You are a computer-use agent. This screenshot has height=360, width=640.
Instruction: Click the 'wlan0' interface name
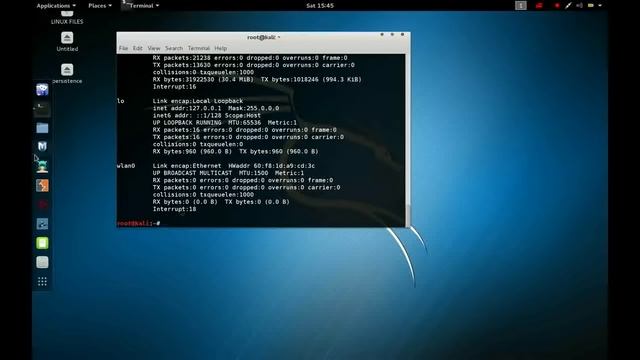(126, 166)
